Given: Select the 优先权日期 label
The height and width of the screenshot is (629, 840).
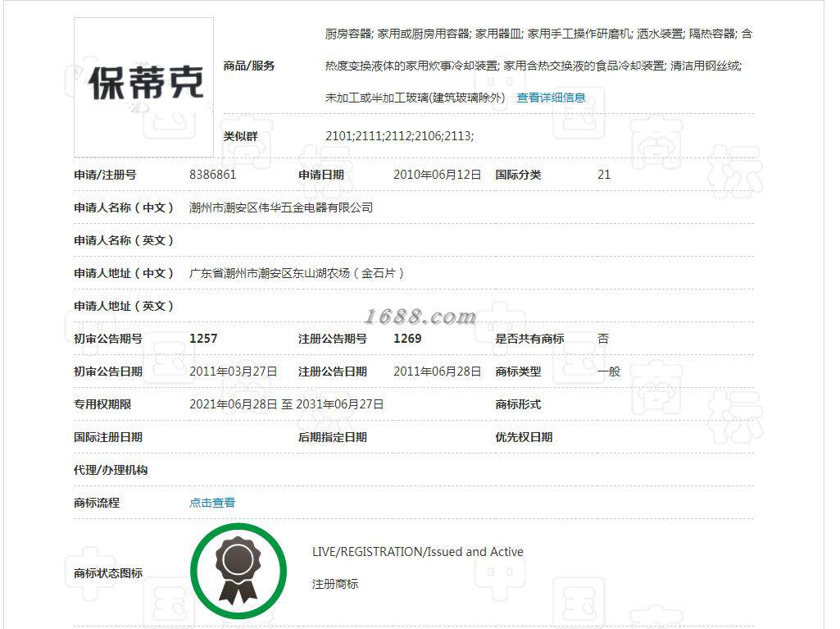Looking at the screenshot, I should click(524, 437).
